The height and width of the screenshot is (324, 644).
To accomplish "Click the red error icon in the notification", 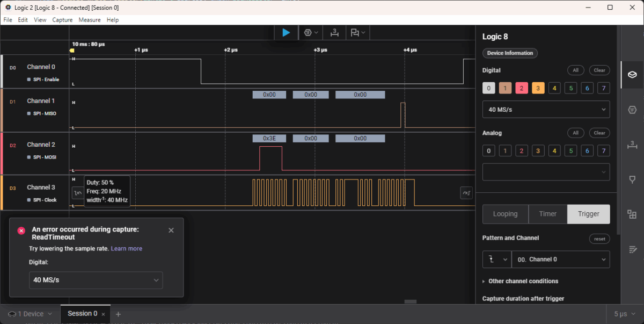I will tap(21, 231).
